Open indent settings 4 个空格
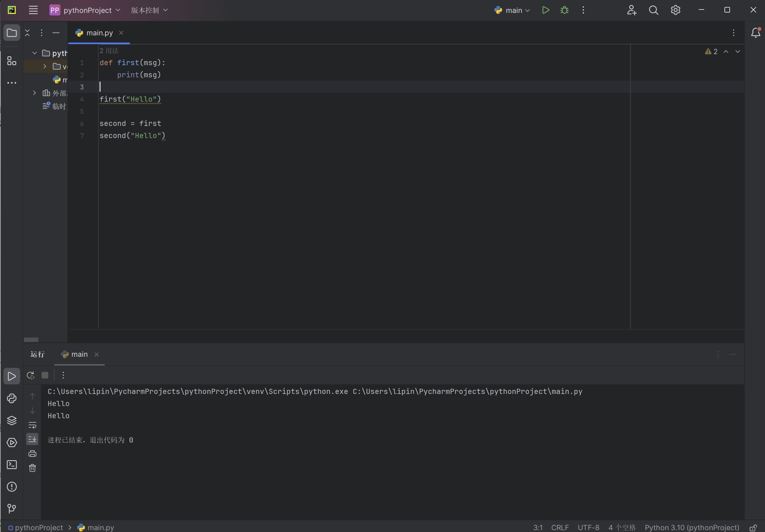The image size is (765, 532). tap(622, 528)
